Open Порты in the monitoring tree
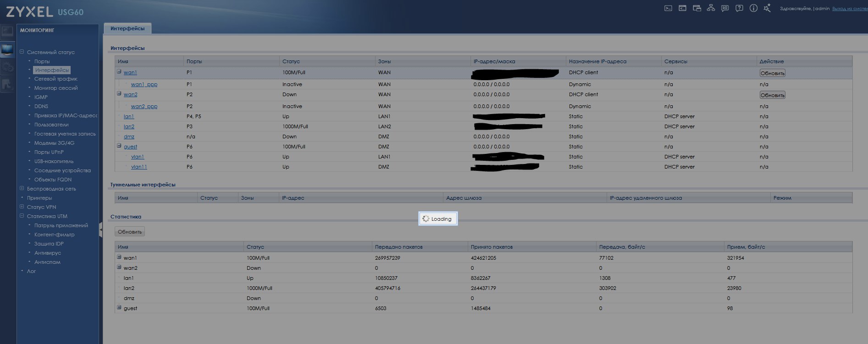Screen dimensions: 868x344 coord(42,61)
